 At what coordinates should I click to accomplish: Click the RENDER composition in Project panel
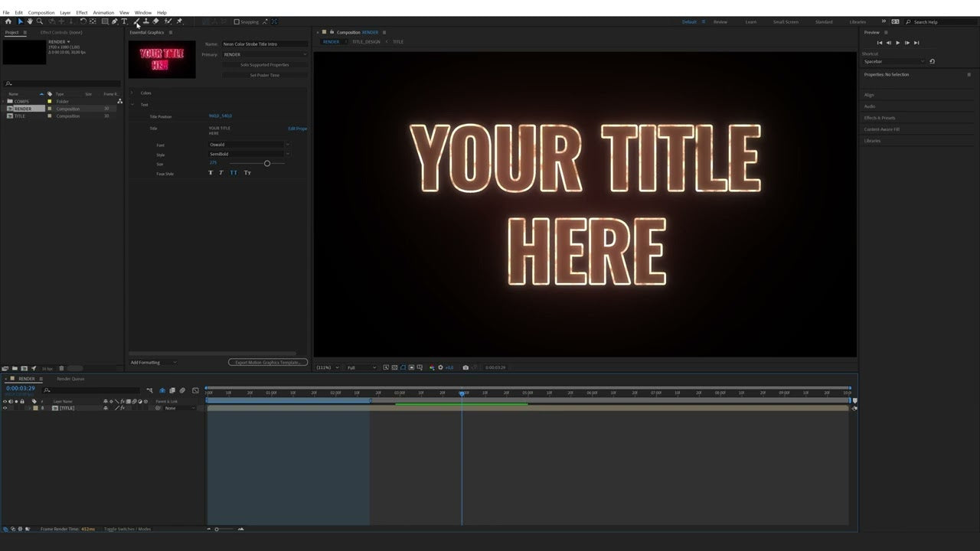tap(23, 108)
